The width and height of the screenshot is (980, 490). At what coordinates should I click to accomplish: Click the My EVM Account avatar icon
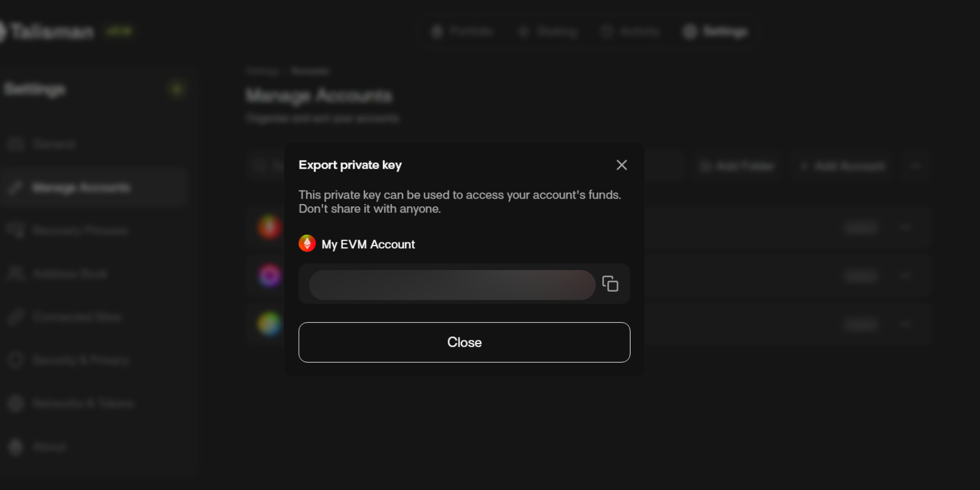tap(307, 243)
